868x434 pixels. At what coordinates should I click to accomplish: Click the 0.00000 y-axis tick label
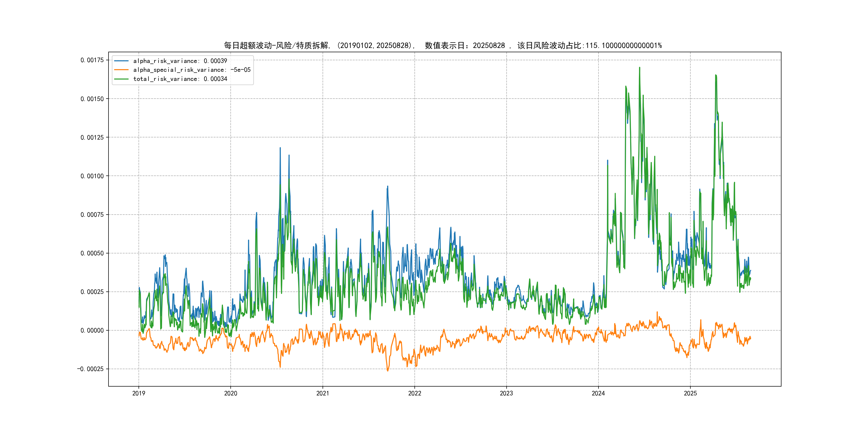point(92,331)
